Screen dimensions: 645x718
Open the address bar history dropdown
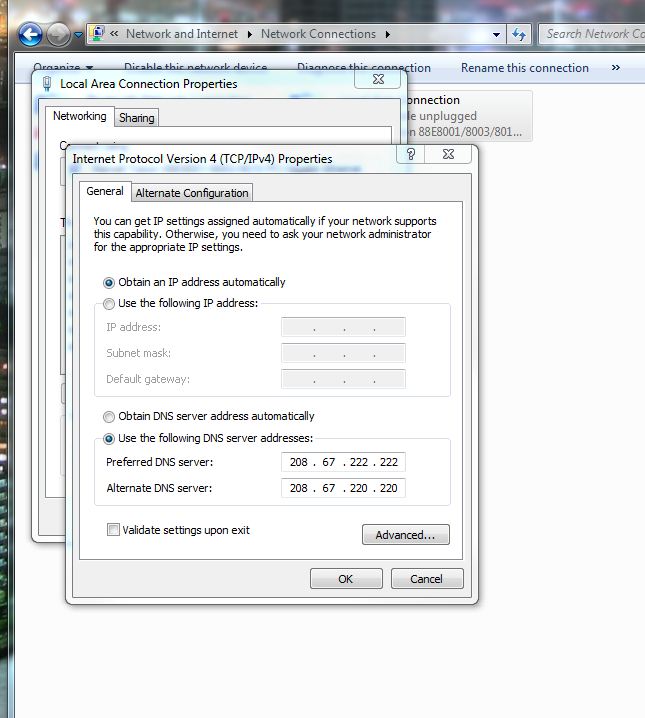[496, 34]
